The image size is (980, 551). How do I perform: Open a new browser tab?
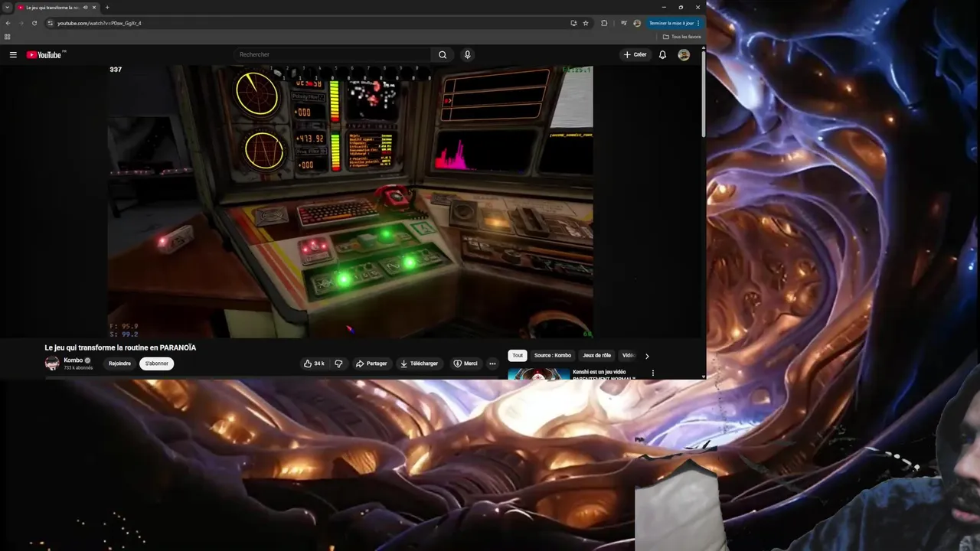point(107,8)
